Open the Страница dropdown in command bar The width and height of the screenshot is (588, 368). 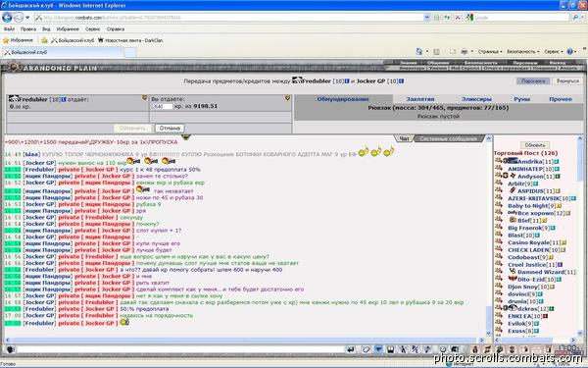click(490, 51)
